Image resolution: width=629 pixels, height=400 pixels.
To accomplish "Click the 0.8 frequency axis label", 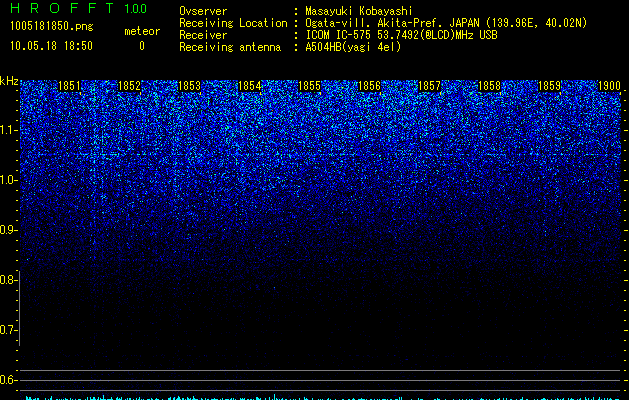I will click(x=8, y=280).
